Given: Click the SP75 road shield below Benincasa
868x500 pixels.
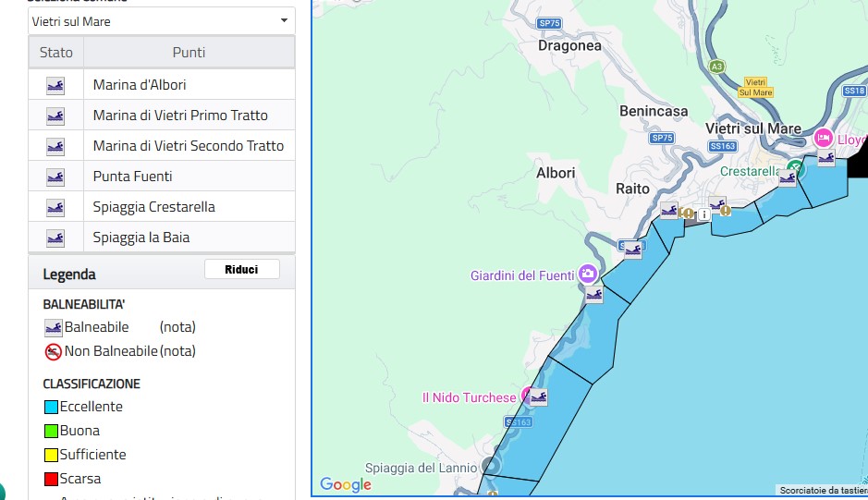Looking at the screenshot, I should click(662, 138).
